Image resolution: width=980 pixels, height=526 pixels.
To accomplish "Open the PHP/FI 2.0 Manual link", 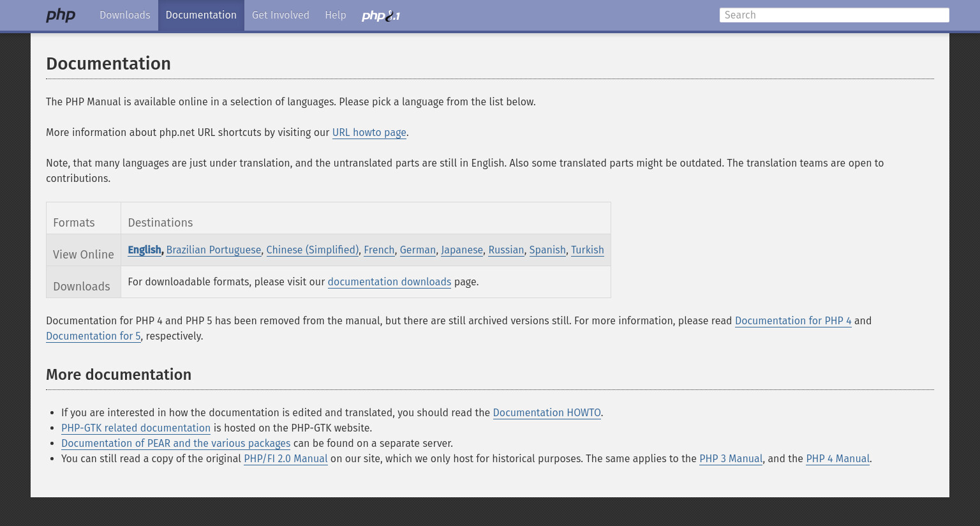I will 286,459.
